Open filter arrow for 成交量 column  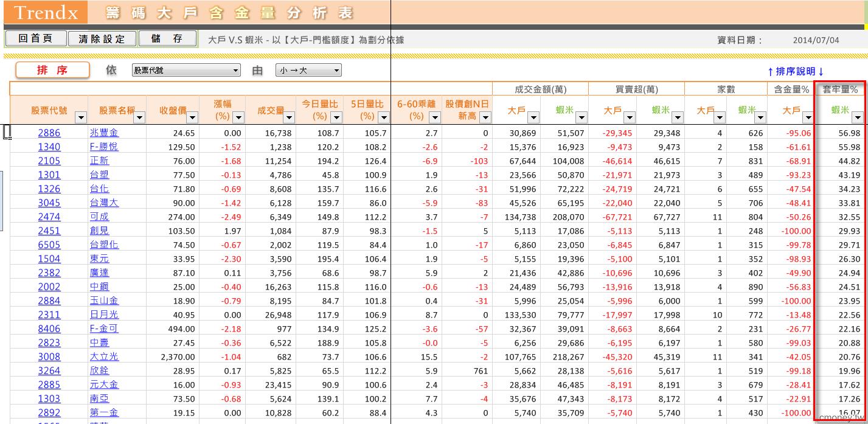point(289,117)
